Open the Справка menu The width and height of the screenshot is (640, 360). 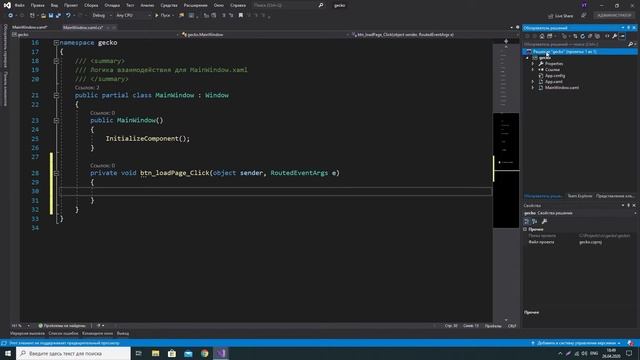click(238, 5)
